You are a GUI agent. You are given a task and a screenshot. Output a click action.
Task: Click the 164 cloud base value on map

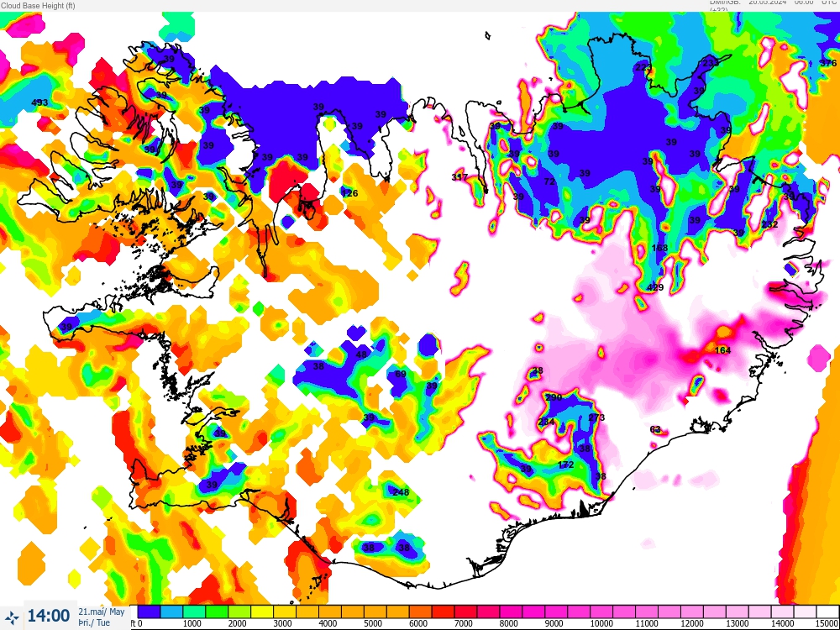tap(722, 350)
